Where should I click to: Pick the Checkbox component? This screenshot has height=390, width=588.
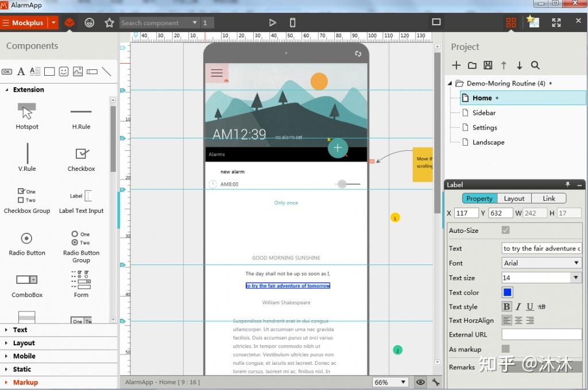pyautogui.click(x=82, y=159)
